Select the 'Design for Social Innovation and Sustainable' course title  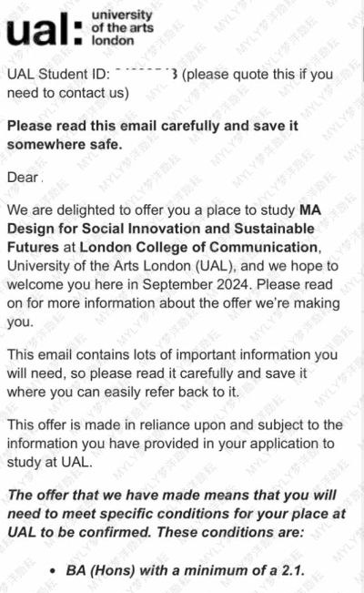161,229
